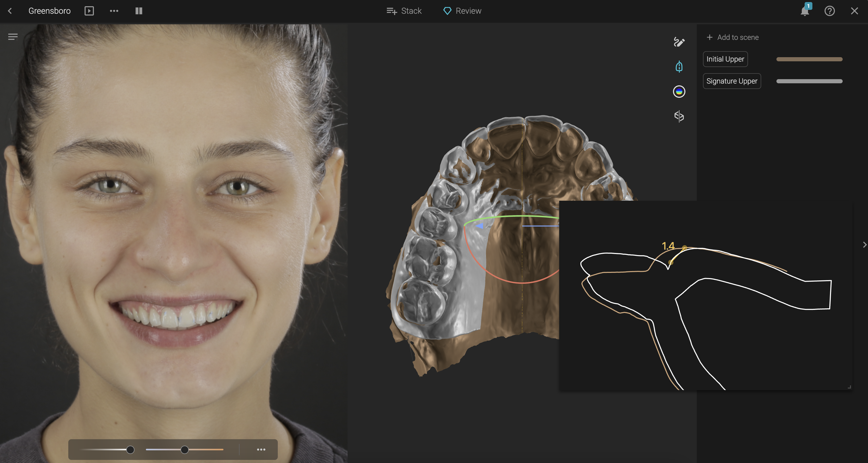This screenshot has height=463, width=868.
Task: Click the play presentation icon
Action: pos(89,11)
